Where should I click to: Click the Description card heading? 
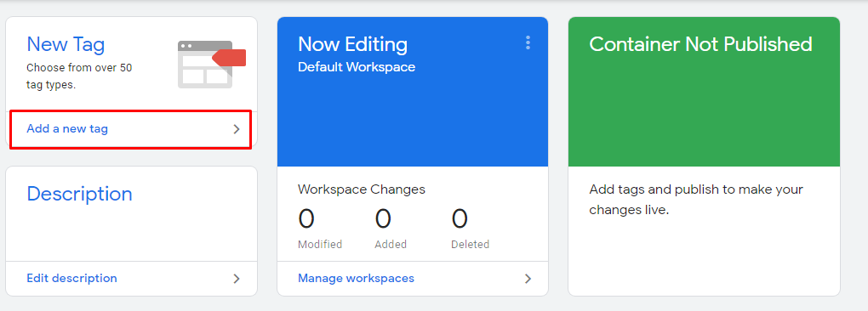(79, 194)
